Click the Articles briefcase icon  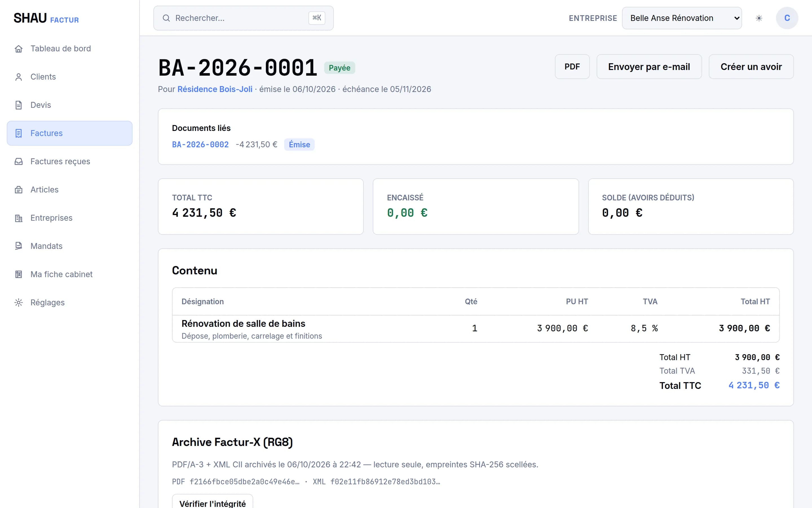coord(19,190)
